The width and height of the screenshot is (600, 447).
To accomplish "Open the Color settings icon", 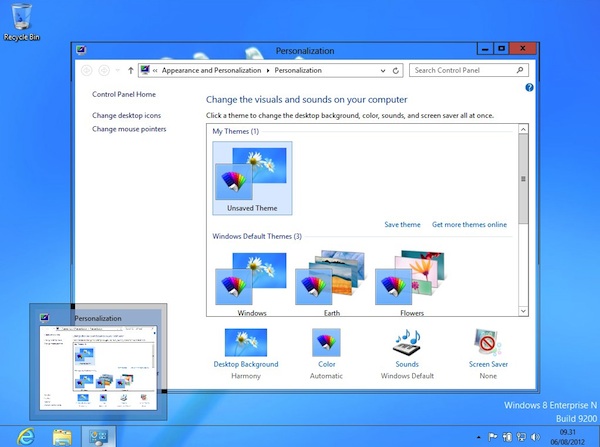I will [326, 343].
